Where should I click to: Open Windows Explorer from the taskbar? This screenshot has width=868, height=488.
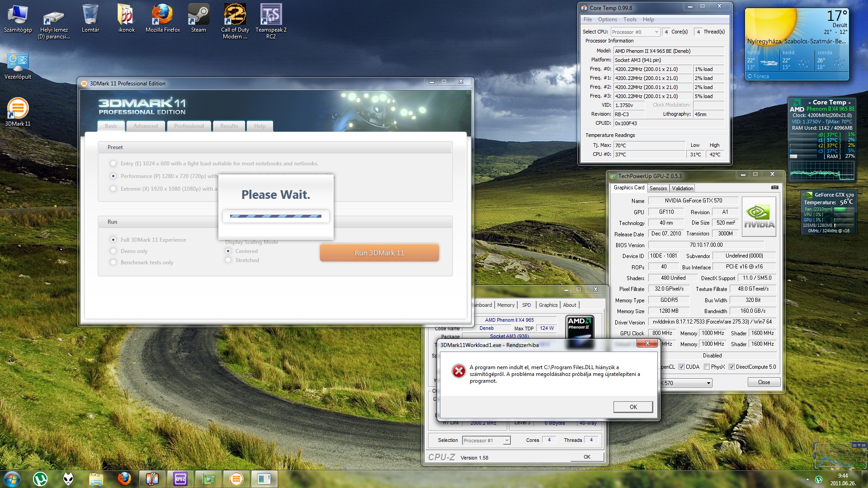tap(96, 479)
